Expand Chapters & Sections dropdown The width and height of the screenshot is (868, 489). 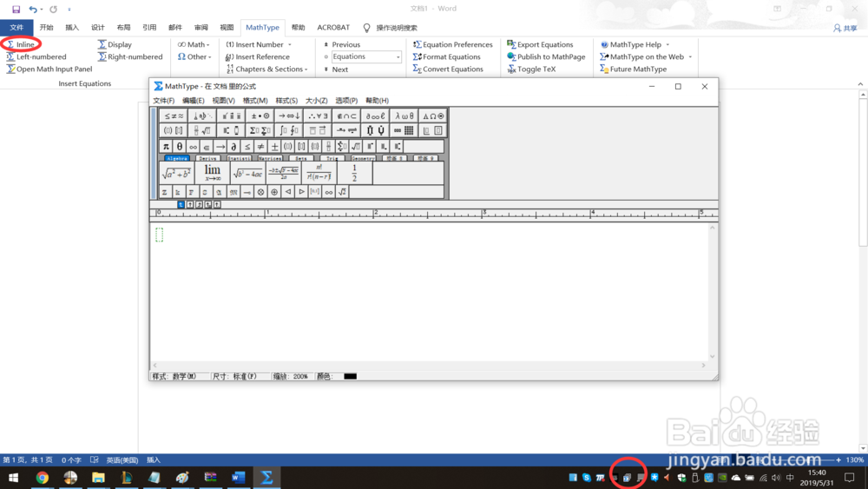pos(266,69)
